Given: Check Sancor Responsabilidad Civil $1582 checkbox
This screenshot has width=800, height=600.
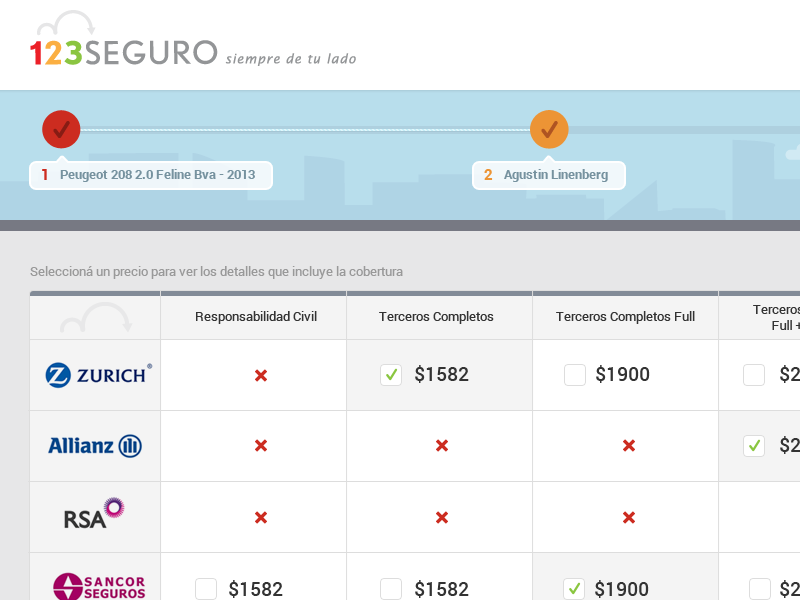Looking at the screenshot, I should tap(206, 589).
